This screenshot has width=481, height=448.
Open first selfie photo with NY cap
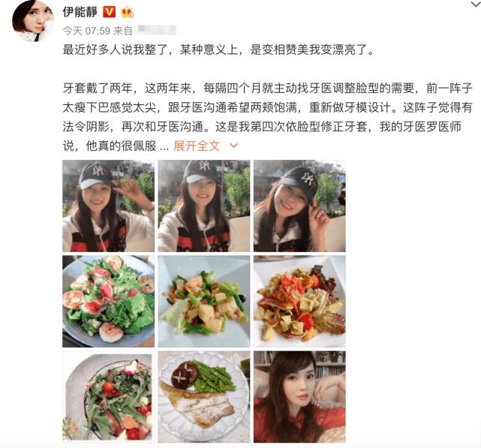click(108, 206)
